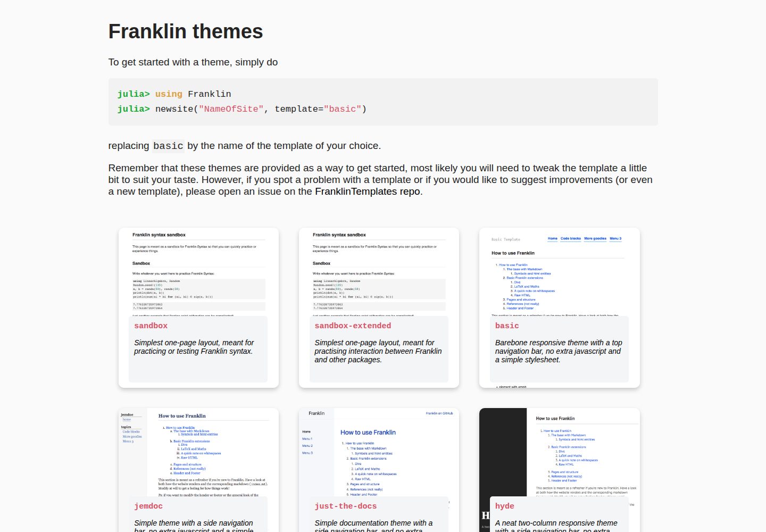Image resolution: width=766 pixels, height=532 pixels.
Task: Select the "jemdoc" theme card title
Action: pos(148,506)
